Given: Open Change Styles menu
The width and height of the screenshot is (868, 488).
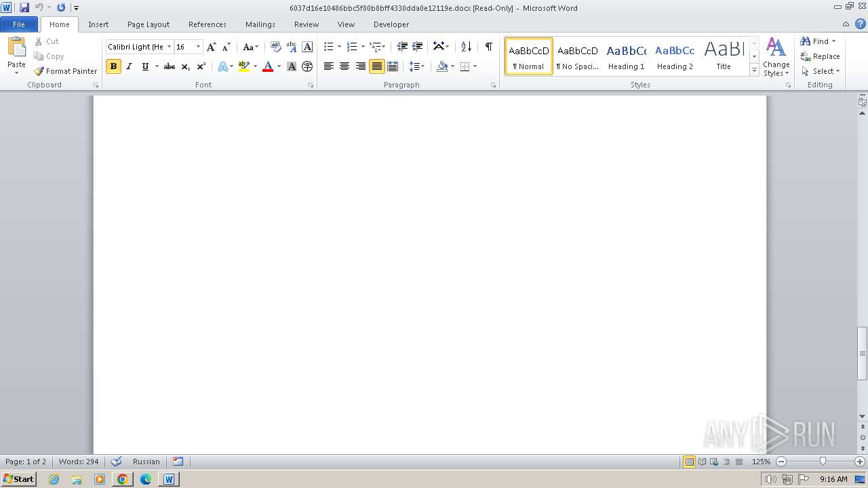Looking at the screenshot, I should pos(776,57).
